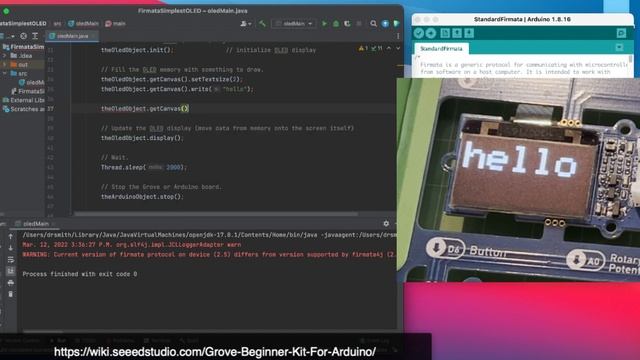
Task: Click the theOledObject.display() code line
Action: [x=142, y=138]
